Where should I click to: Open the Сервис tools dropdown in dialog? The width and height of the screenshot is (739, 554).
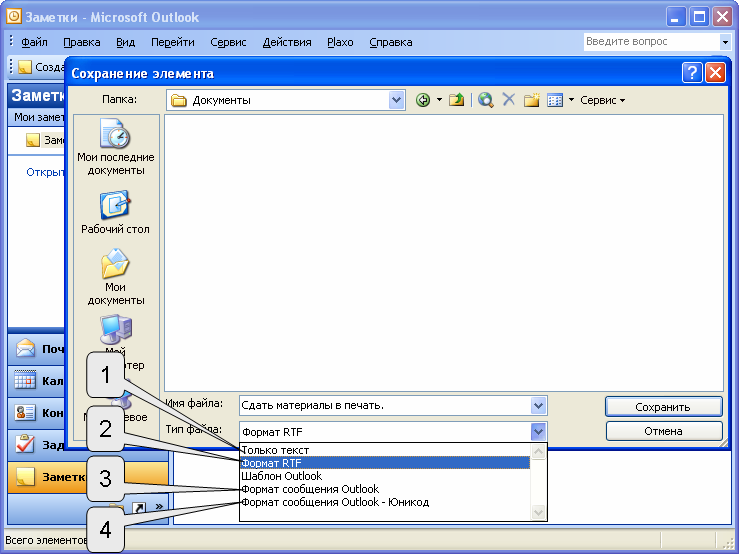[602, 100]
